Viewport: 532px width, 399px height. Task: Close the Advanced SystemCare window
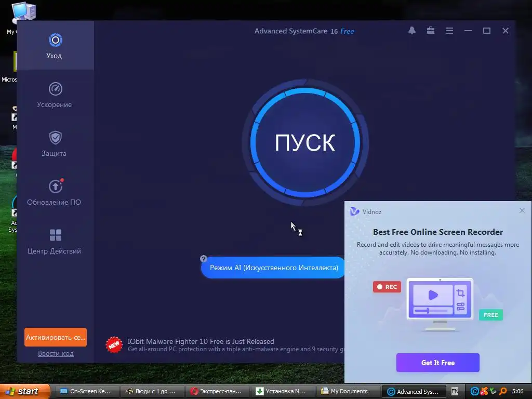(505, 31)
